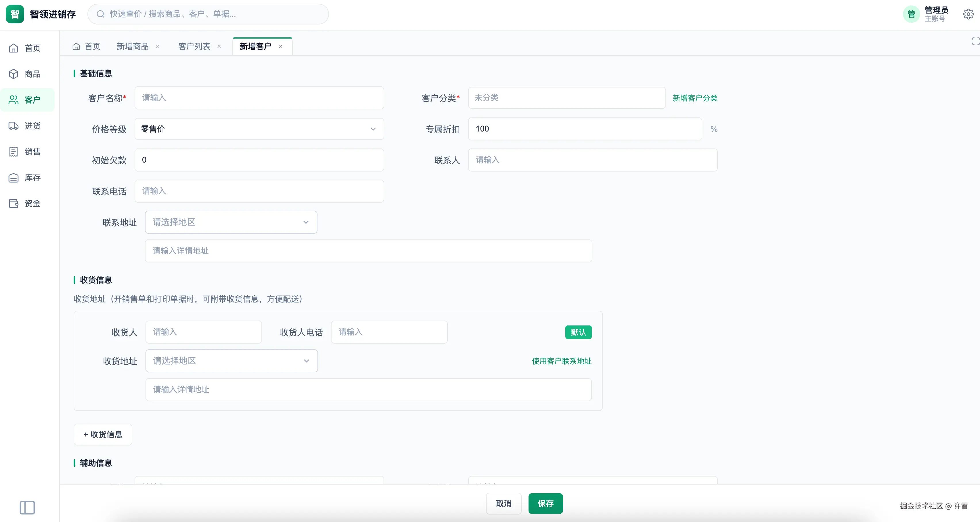Screen dimensions: 980x522
Task: Click the top quick search box
Action: [208, 14]
